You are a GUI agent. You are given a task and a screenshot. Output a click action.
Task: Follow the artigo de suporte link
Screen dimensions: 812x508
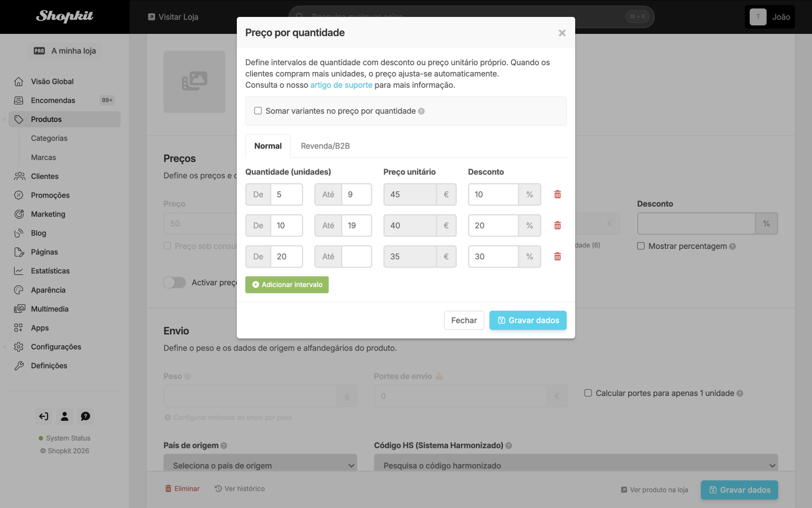(x=341, y=85)
